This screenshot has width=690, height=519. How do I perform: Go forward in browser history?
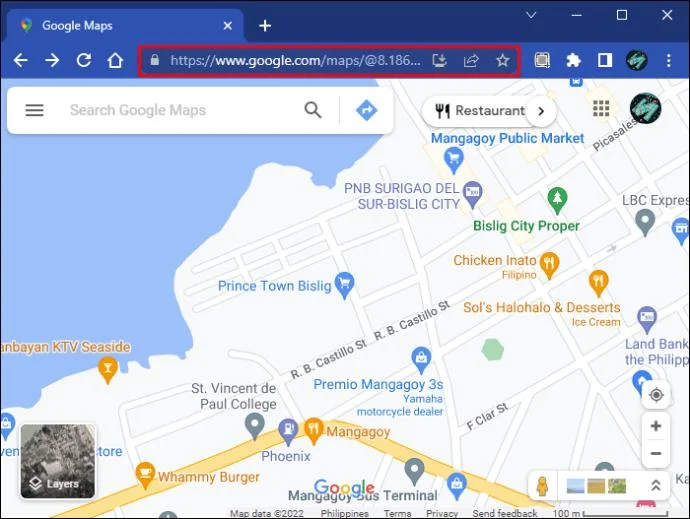click(52, 60)
